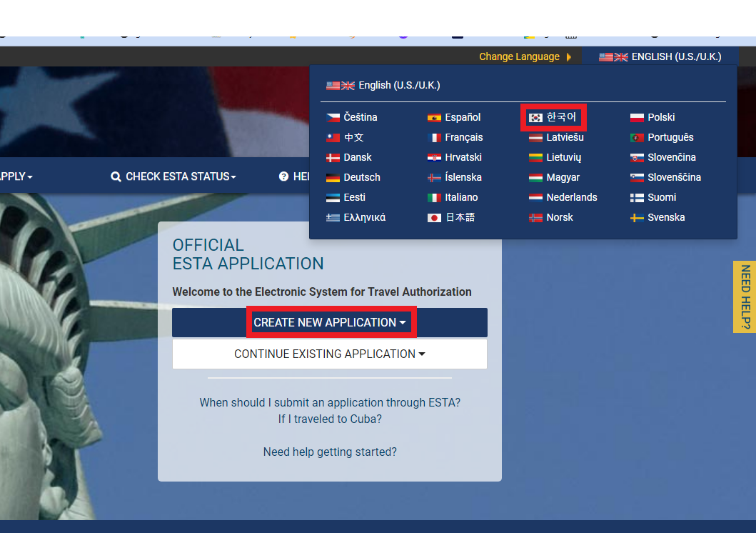
Task: Choose Svenska language
Action: [657, 217]
